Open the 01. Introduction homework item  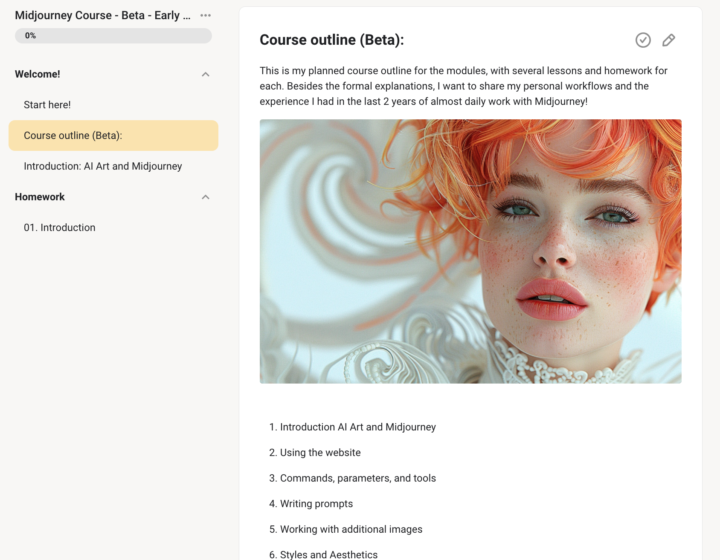(60, 228)
